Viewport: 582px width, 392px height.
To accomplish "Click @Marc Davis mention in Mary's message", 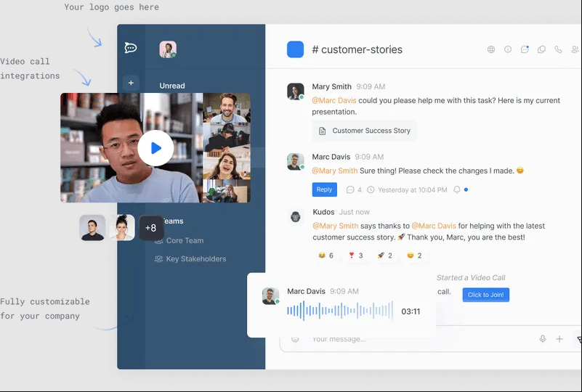I will click(x=334, y=100).
